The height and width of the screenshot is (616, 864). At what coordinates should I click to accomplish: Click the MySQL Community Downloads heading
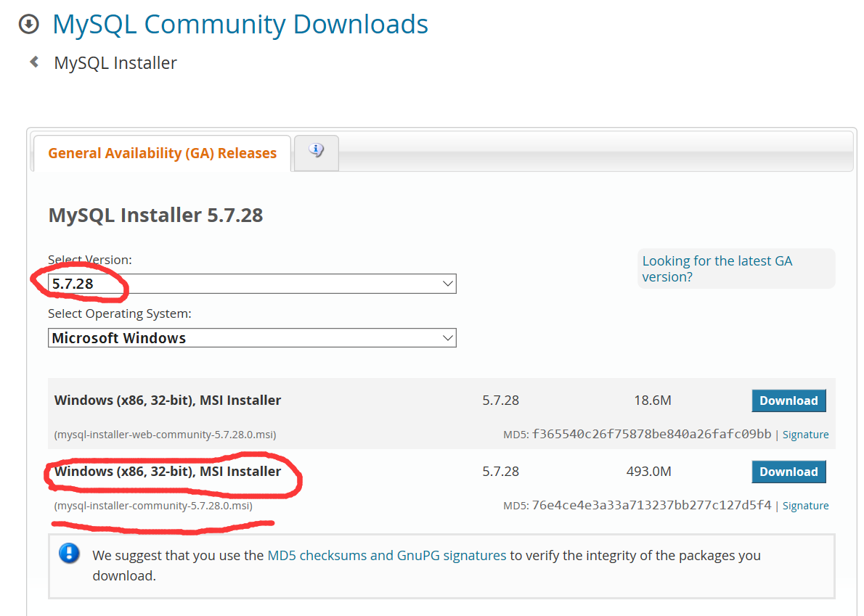[x=240, y=24]
